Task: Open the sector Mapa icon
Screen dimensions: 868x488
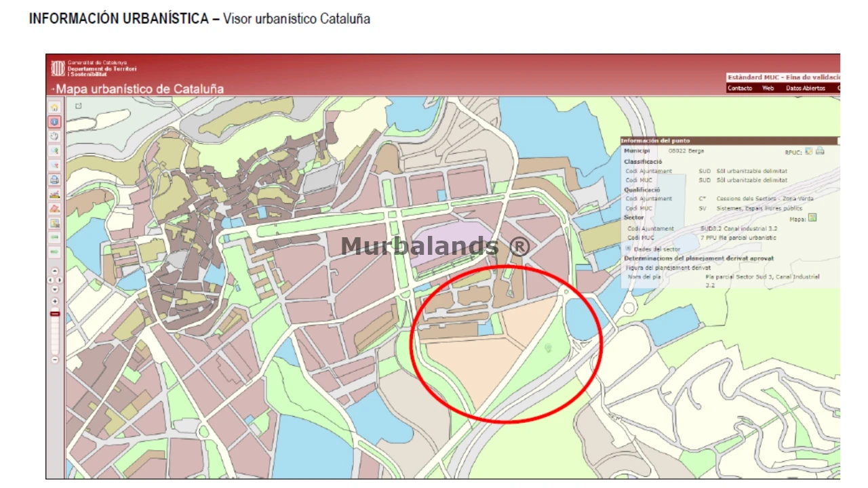Action: (813, 218)
